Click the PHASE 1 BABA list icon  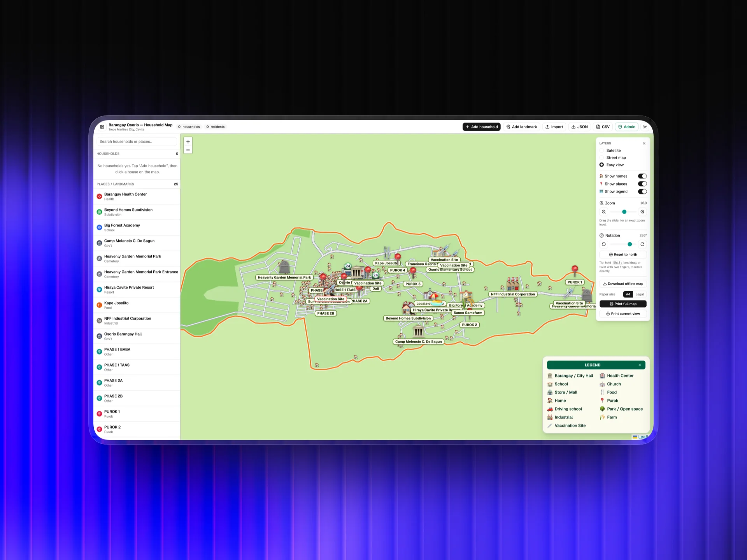pyautogui.click(x=99, y=352)
